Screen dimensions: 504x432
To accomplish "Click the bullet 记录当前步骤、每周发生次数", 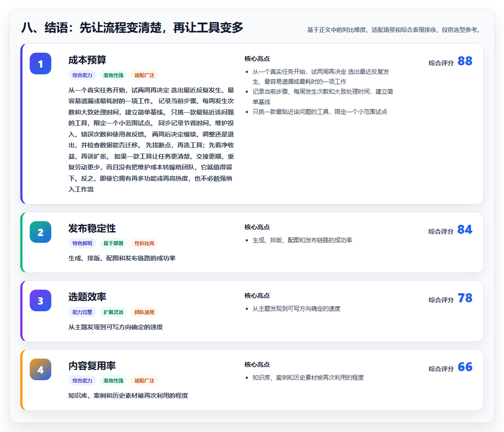I will [323, 96].
